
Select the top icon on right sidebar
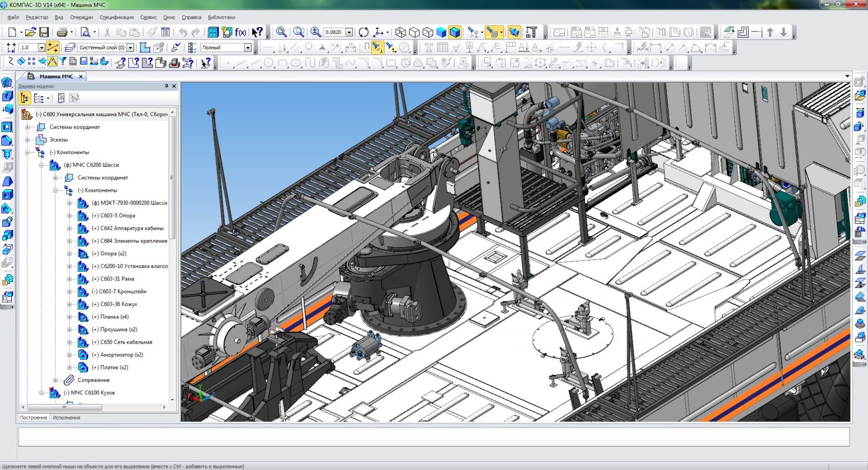(860, 82)
